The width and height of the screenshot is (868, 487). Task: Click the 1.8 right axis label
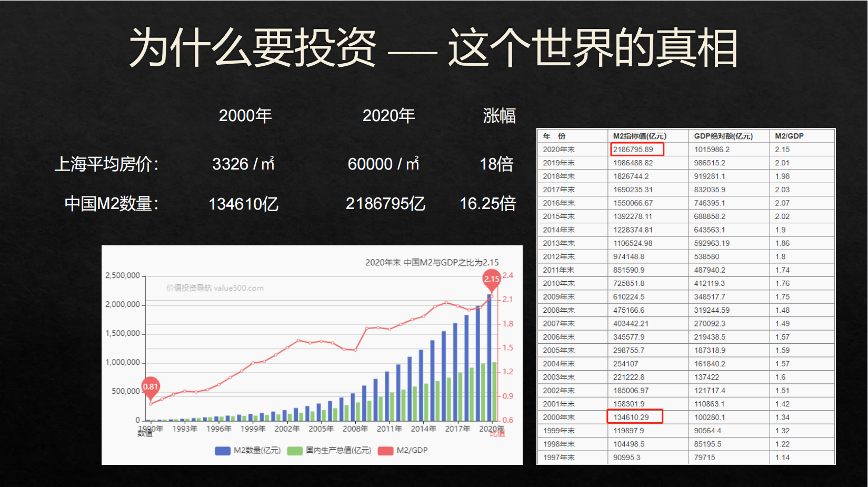tap(507, 324)
